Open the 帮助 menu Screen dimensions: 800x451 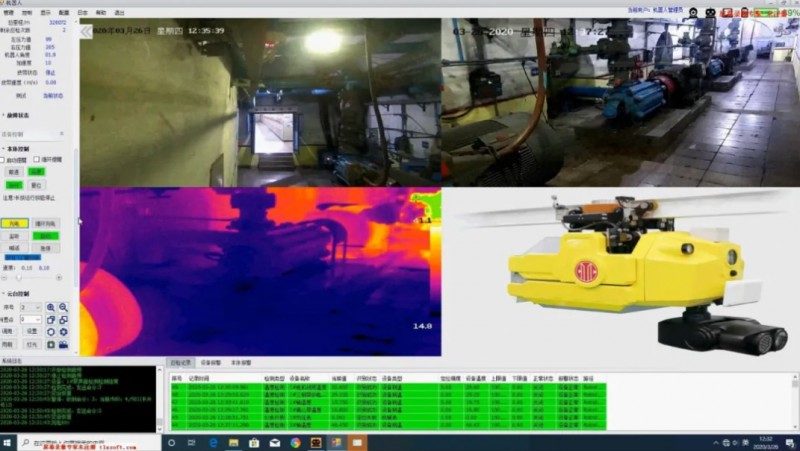coord(101,12)
